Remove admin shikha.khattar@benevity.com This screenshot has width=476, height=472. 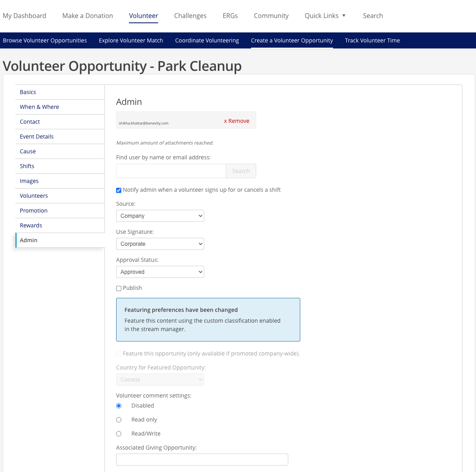tap(237, 121)
